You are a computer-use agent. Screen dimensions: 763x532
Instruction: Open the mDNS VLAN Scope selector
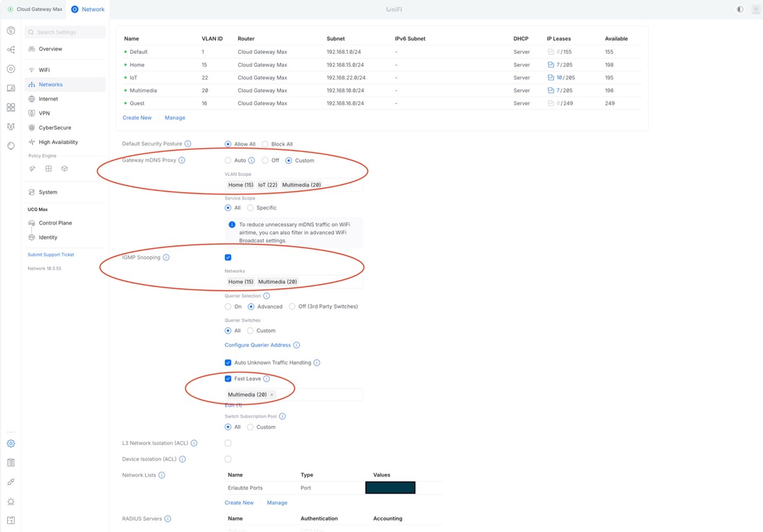(x=341, y=185)
